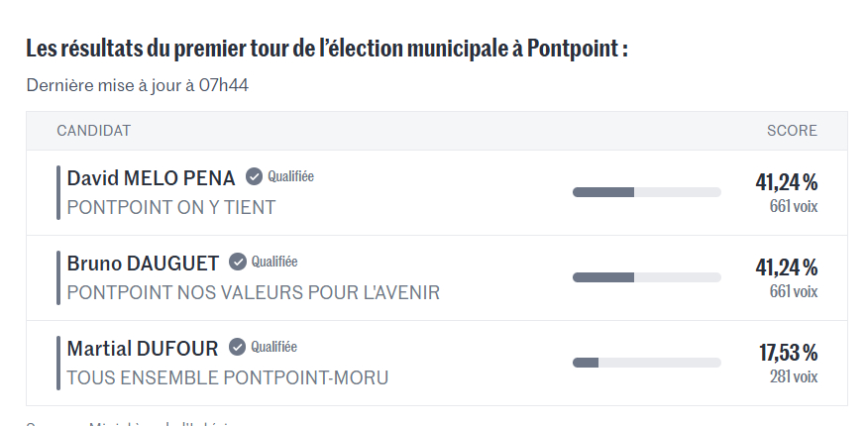
Task: Click Bruno DAUGUET's score progress bar
Action: coord(646,277)
